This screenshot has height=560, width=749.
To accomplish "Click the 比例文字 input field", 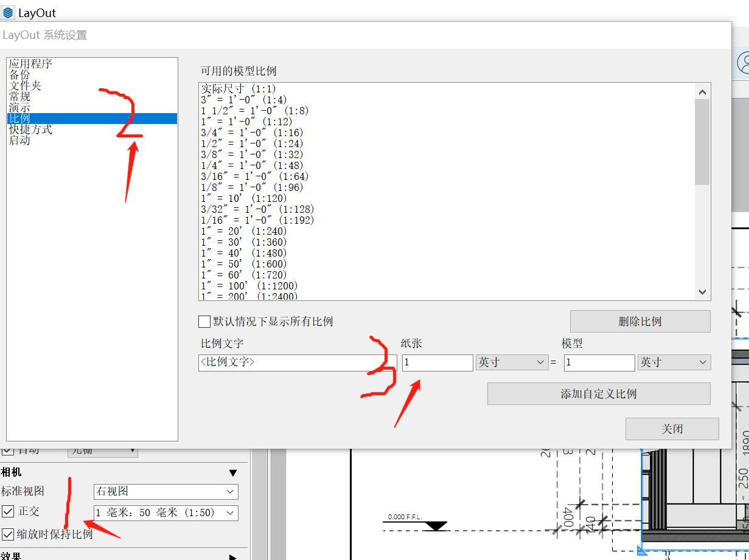I will [x=298, y=362].
